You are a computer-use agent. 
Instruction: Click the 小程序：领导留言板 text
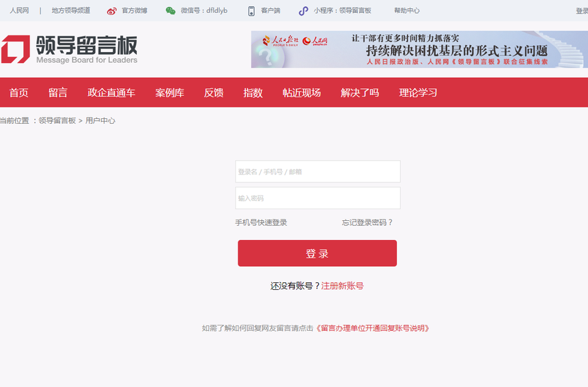point(342,10)
